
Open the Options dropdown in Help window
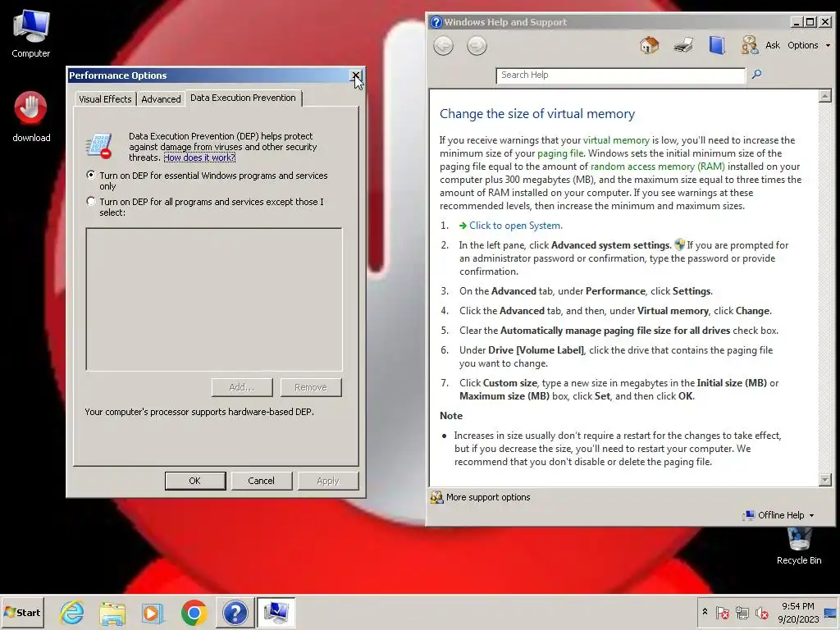(x=808, y=46)
